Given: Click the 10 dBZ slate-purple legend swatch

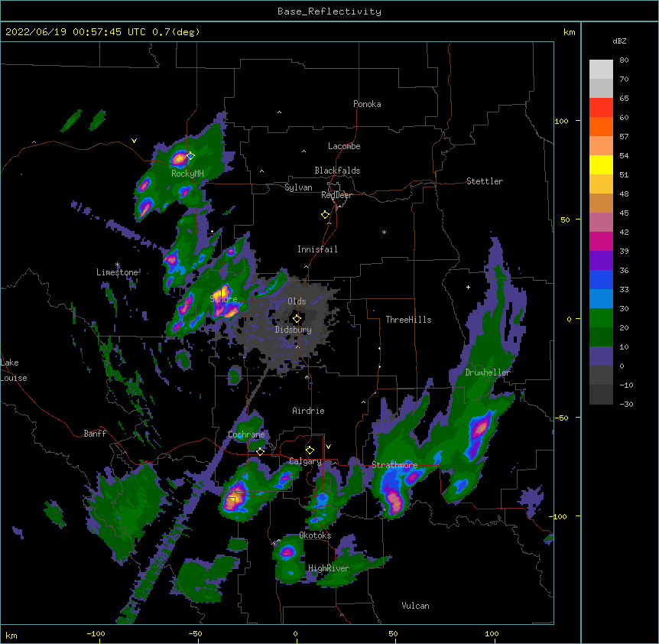Looking at the screenshot, I should tap(601, 356).
